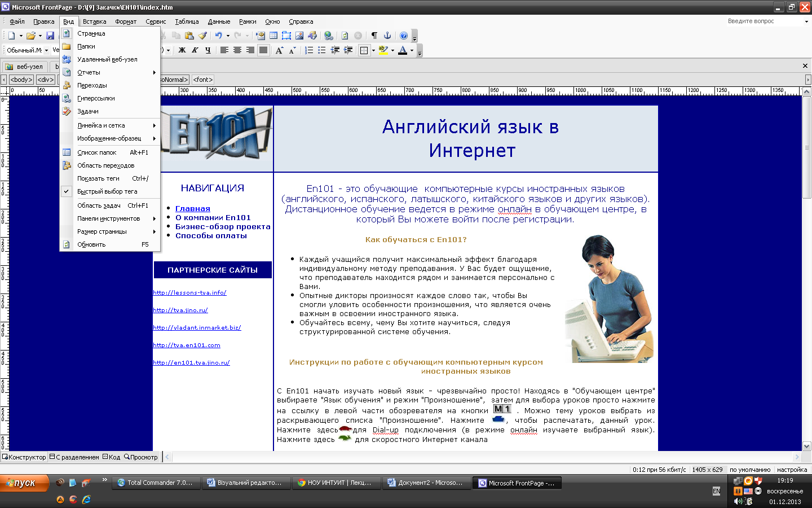Align text to the left
Viewport: 812px width, 508px height.
[224, 50]
